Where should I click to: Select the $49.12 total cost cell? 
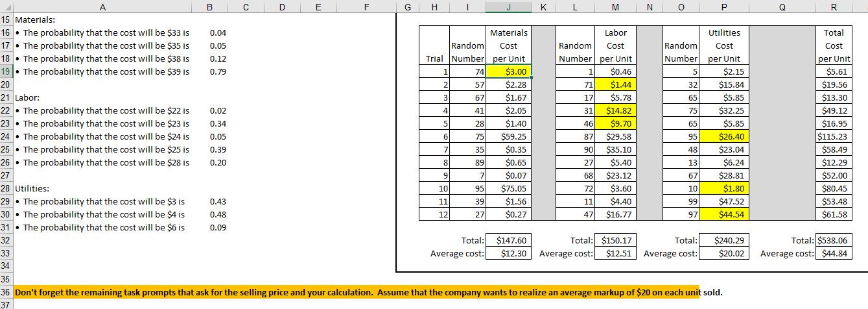pos(834,110)
